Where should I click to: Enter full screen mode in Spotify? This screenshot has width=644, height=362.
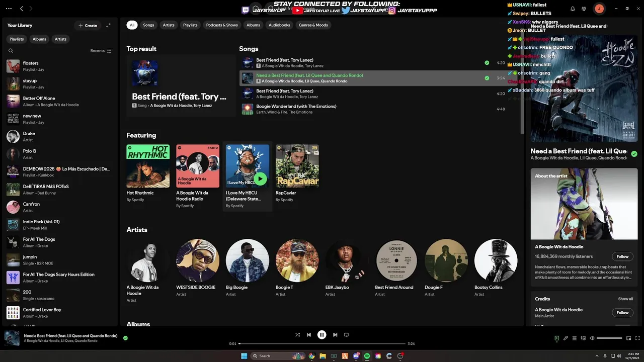638,338
